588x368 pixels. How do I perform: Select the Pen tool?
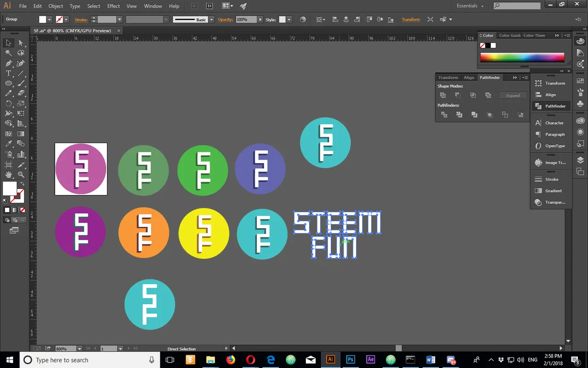point(8,63)
